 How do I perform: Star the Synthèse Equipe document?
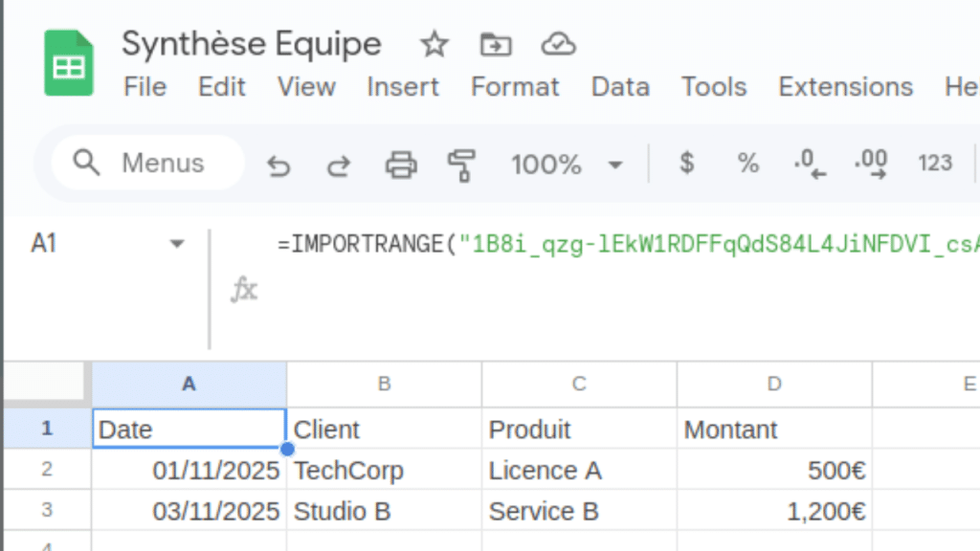point(434,44)
